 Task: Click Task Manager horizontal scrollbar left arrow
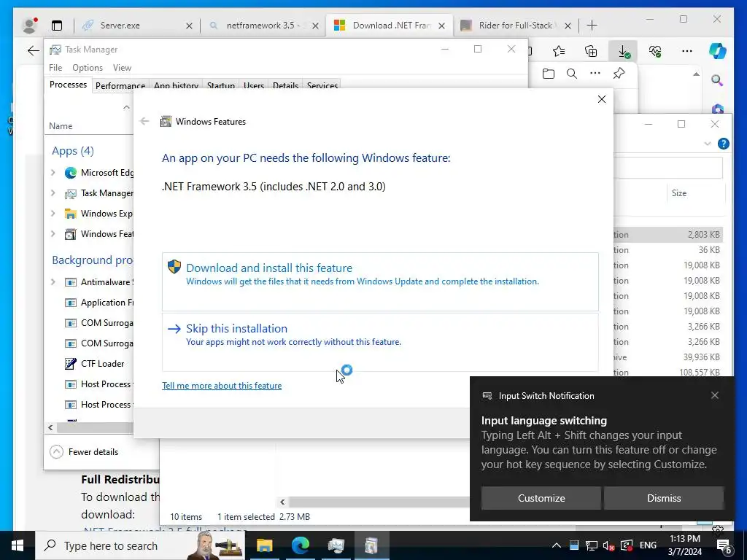[x=50, y=427]
